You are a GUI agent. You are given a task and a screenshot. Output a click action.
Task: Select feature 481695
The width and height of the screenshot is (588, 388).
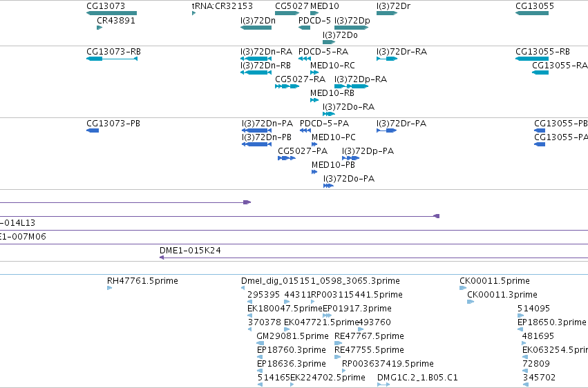(x=524, y=343)
